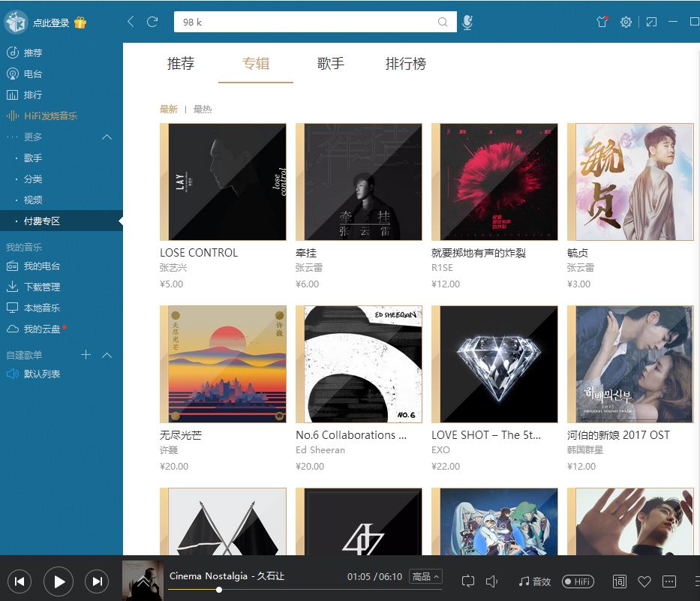Open the 河伯的新娘 2017 OST cover
Viewport: 700px width, 601px height.
tap(630, 364)
